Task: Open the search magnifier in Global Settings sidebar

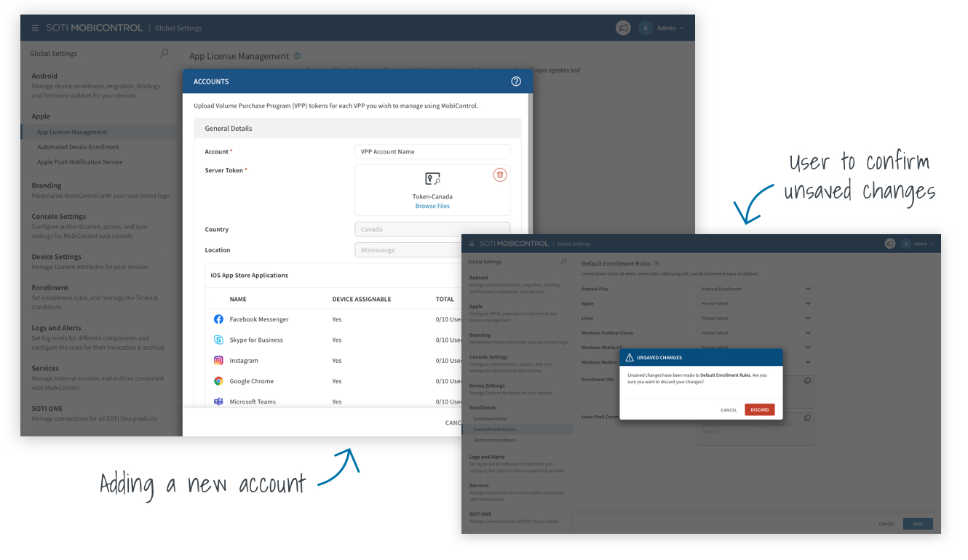Action: 164,53
